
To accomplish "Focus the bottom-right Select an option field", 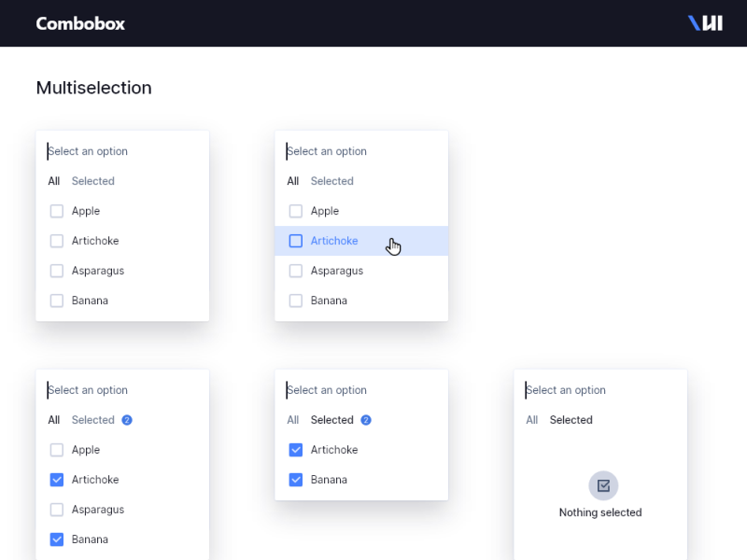I will point(600,390).
